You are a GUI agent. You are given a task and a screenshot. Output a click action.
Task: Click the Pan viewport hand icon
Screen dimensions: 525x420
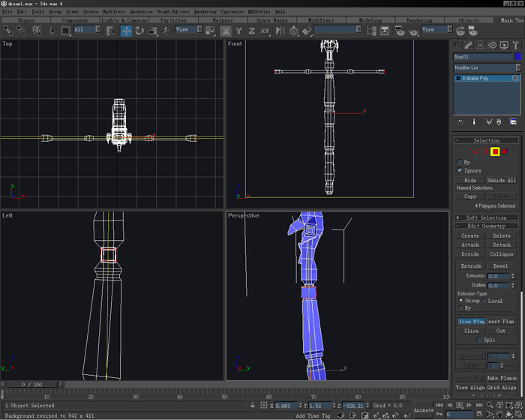coord(499,415)
